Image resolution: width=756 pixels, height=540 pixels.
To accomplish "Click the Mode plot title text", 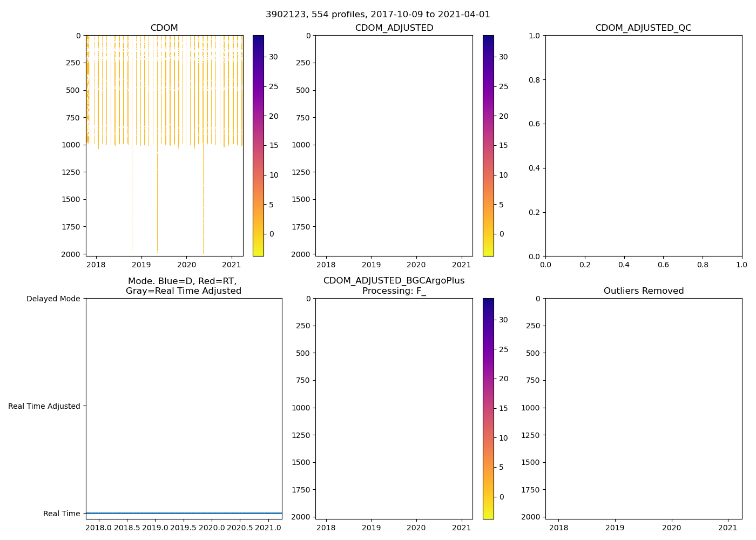I will point(183,286).
